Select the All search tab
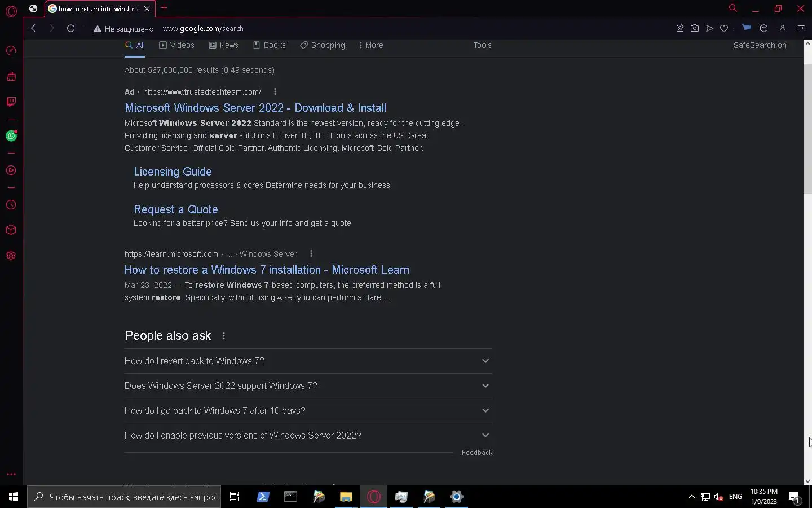The width and height of the screenshot is (812, 508). click(135, 45)
